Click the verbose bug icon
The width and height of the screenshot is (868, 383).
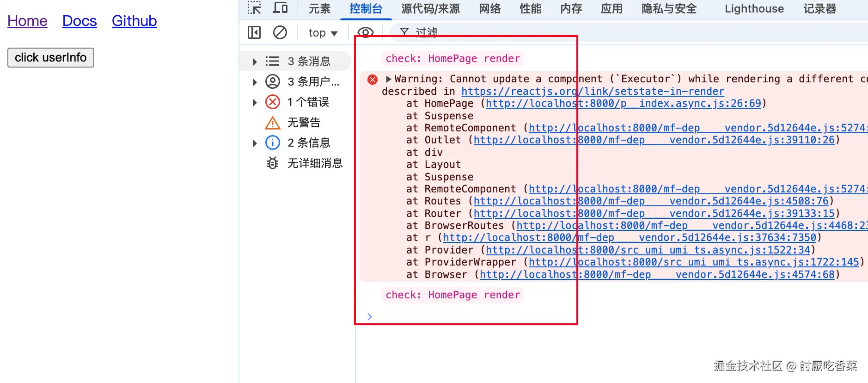pos(273,163)
